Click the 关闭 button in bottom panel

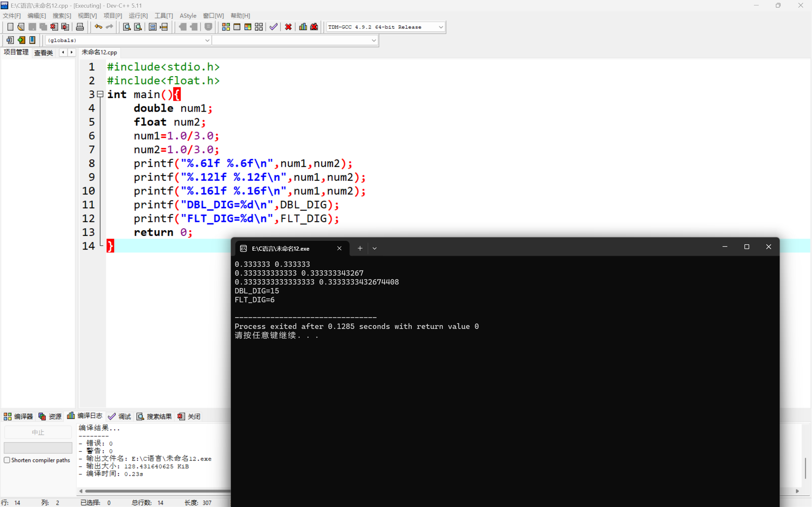(189, 416)
